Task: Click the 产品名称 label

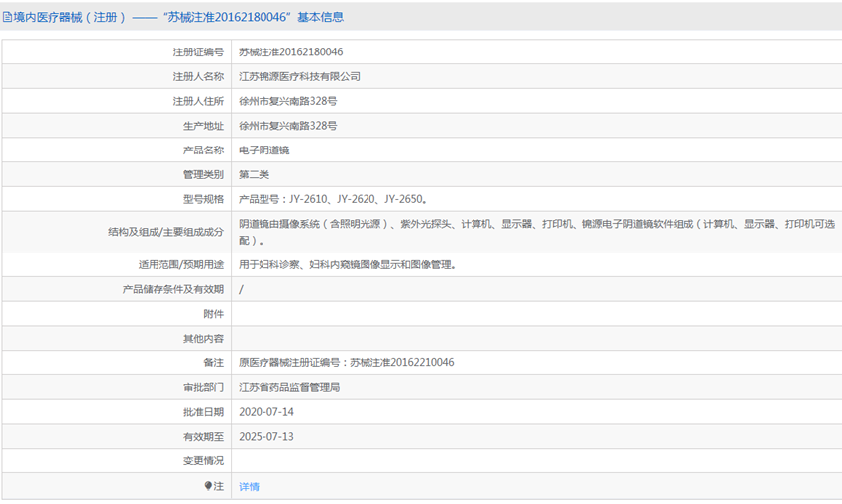Action: click(203, 151)
